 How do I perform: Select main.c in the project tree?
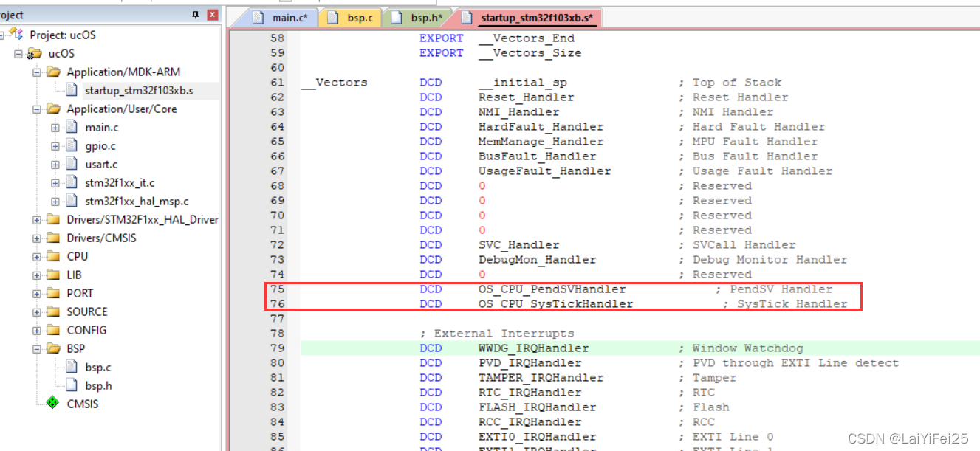101,127
